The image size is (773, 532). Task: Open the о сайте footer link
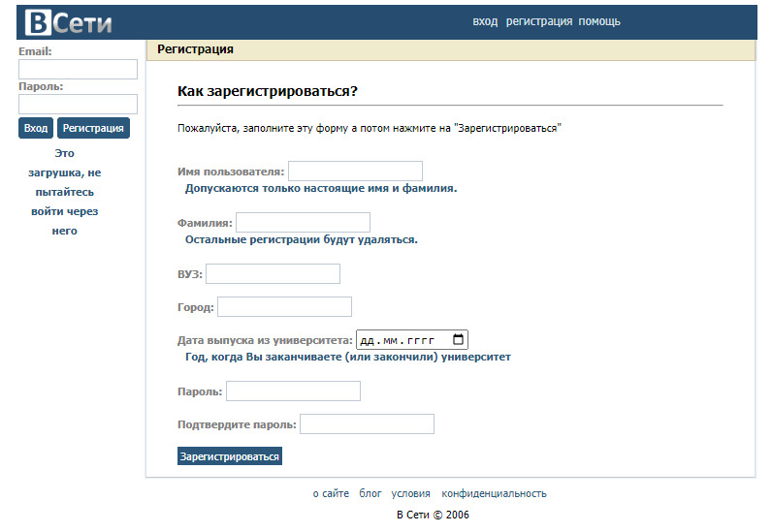click(331, 493)
